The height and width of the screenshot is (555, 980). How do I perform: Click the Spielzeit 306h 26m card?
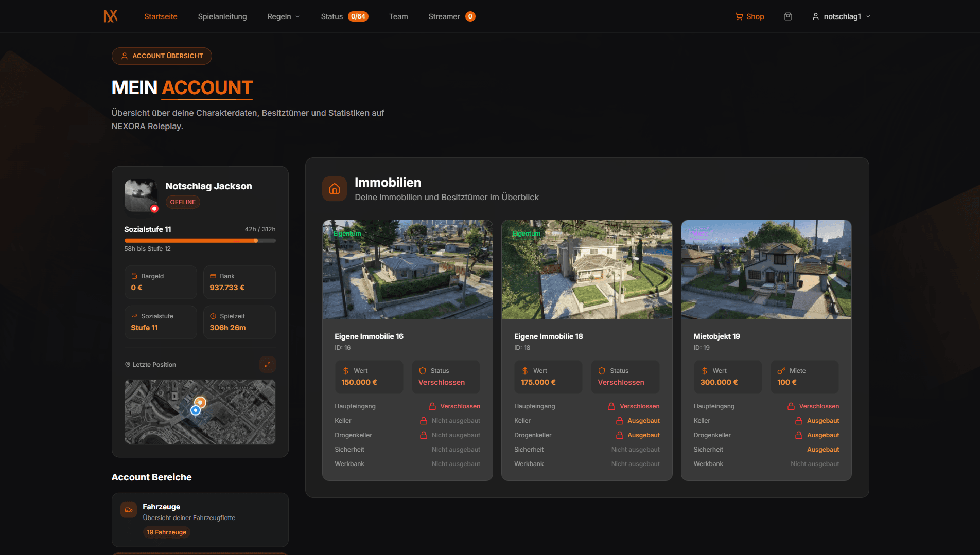pos(239,322)
